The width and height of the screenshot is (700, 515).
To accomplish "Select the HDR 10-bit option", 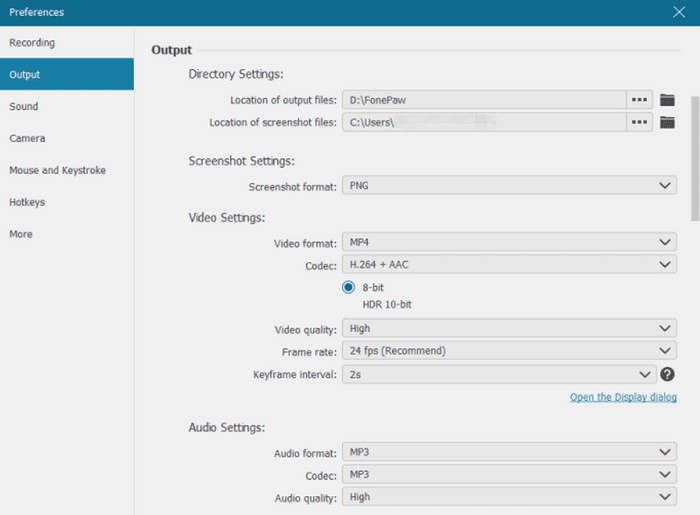I will pyautogui.click(x=387, y=304).
